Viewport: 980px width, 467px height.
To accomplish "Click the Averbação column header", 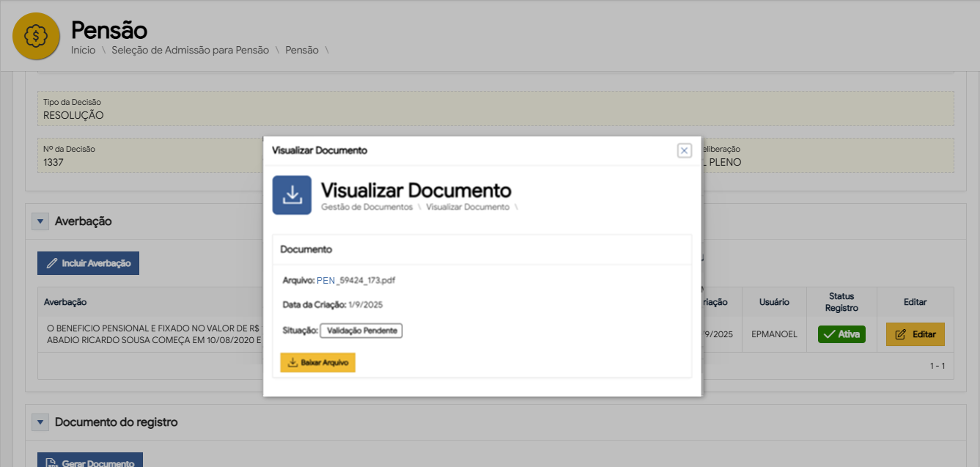I will point(65,302).
